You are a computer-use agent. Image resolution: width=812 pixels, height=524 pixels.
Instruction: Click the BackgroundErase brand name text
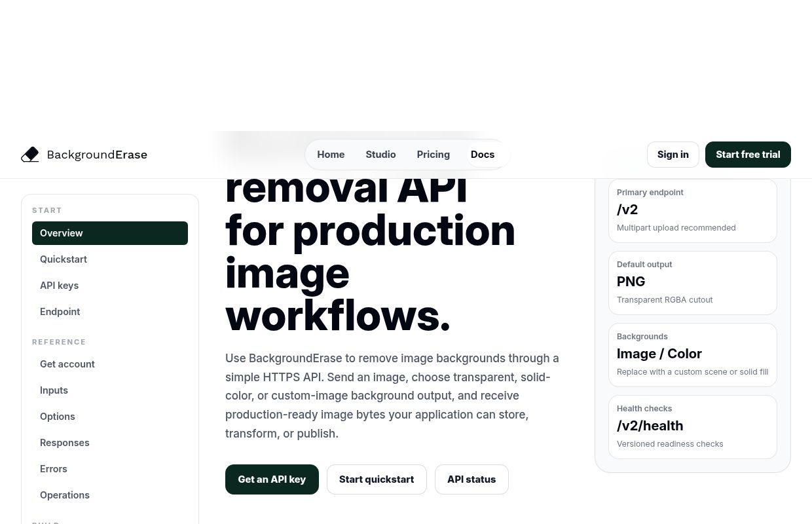[x=97, y=155]
